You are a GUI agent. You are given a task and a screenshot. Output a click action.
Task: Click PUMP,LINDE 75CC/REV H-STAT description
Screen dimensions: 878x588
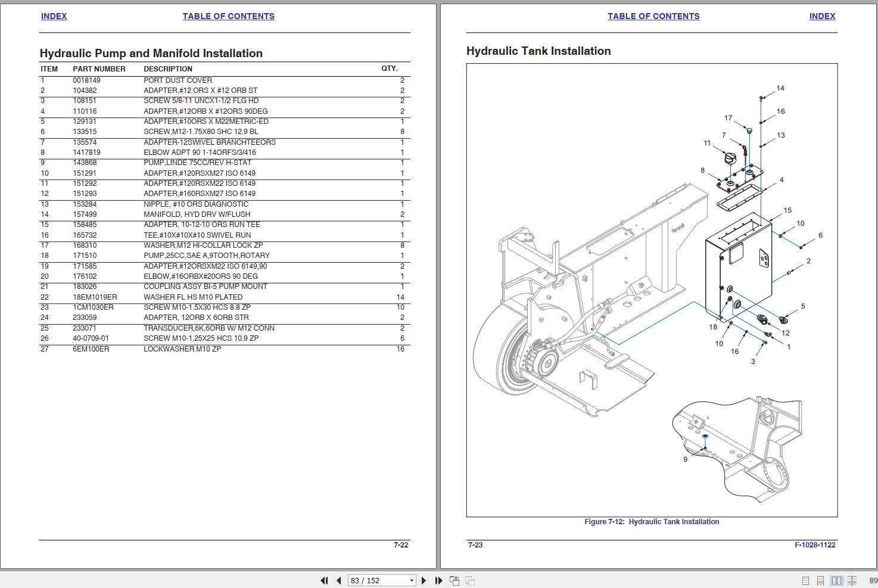pos(197,163)
